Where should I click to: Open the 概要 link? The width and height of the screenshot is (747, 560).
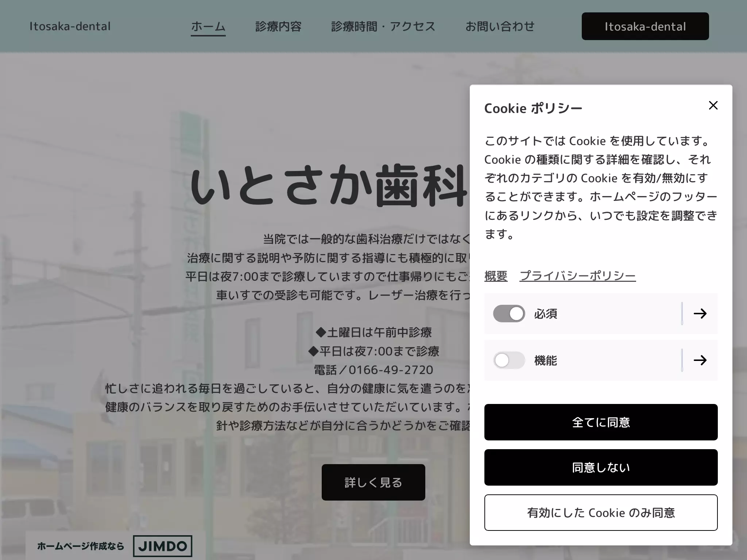496,276
